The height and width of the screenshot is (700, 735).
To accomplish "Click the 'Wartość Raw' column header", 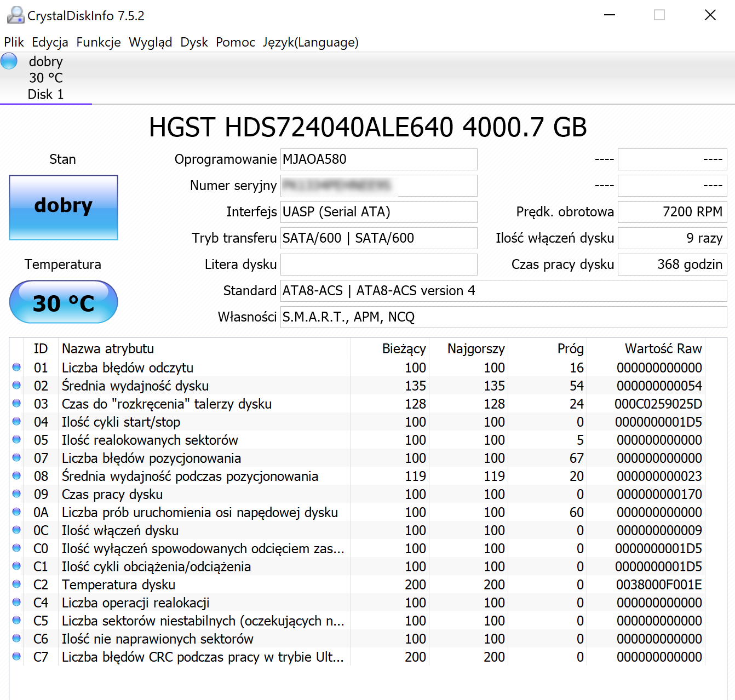I will (646, 349).
